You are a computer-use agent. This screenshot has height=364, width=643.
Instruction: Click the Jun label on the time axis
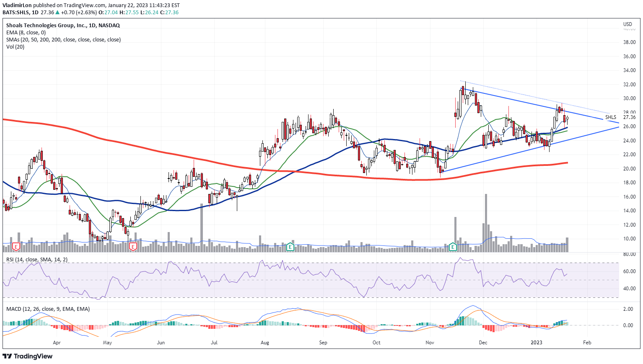point(161,343)
